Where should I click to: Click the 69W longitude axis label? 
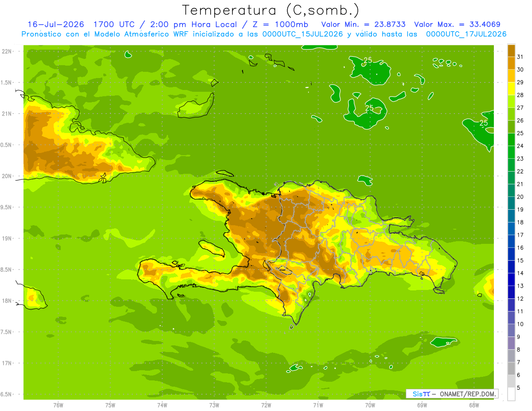422,405
